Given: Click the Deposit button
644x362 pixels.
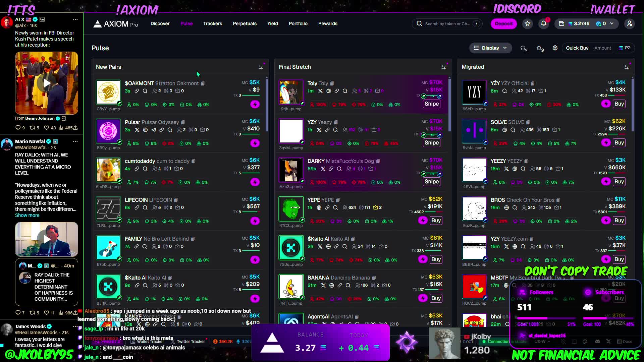Looking at the screenshot, I should pyautogui.click(x=504, y=23).
